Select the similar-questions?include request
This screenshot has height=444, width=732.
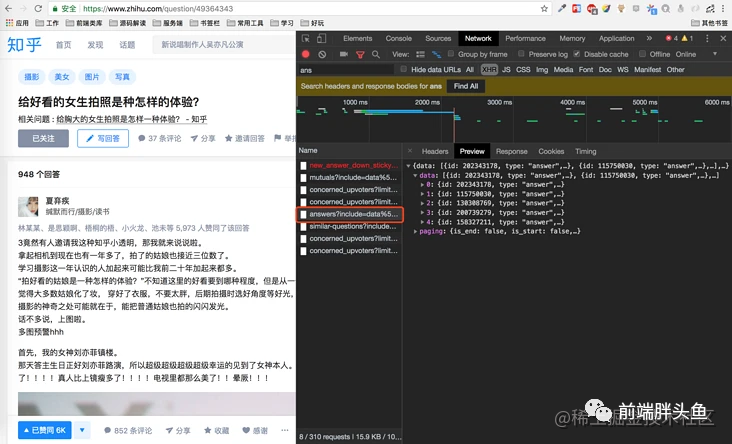coord(350,226)
